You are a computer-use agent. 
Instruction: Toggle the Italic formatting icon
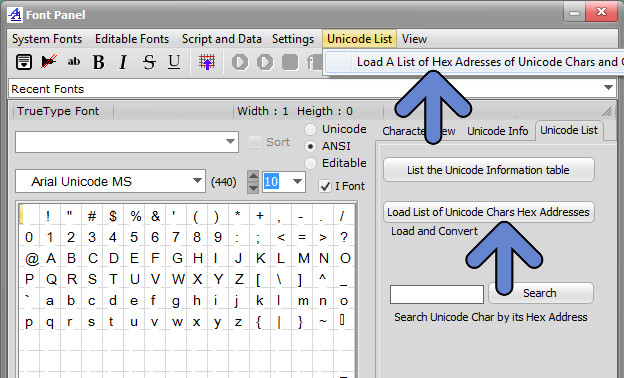pos(123,62)
